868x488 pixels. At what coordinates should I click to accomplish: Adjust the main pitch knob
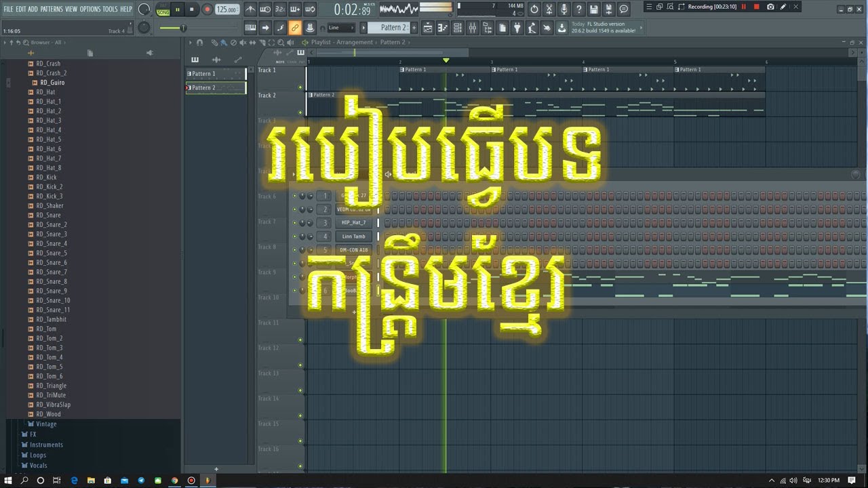(x=144, y=28)
